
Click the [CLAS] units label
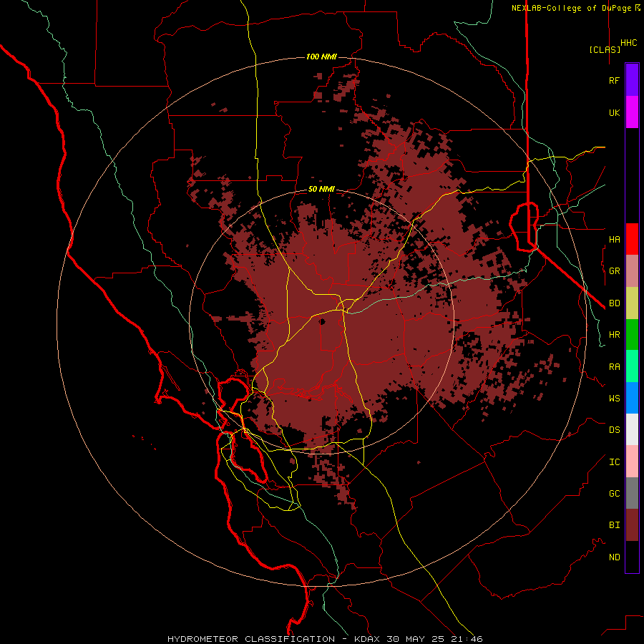coord(605,49)
